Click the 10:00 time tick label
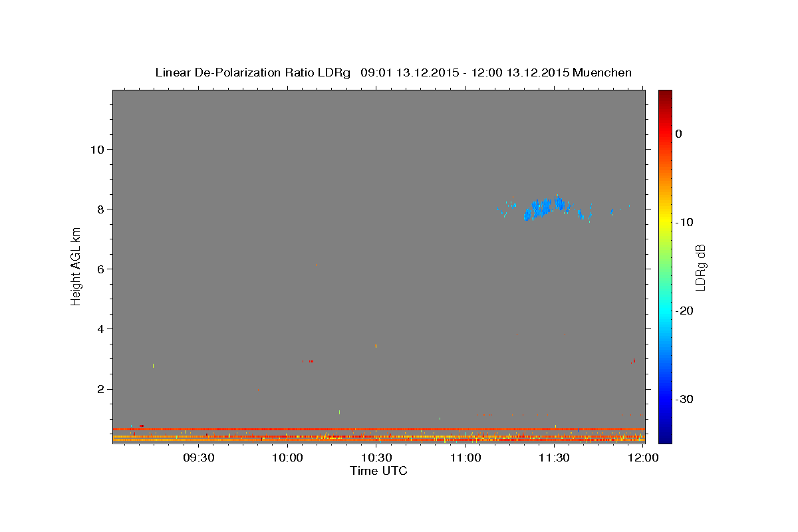The height and width of the screenshot is (532, 798). (287, 458)
